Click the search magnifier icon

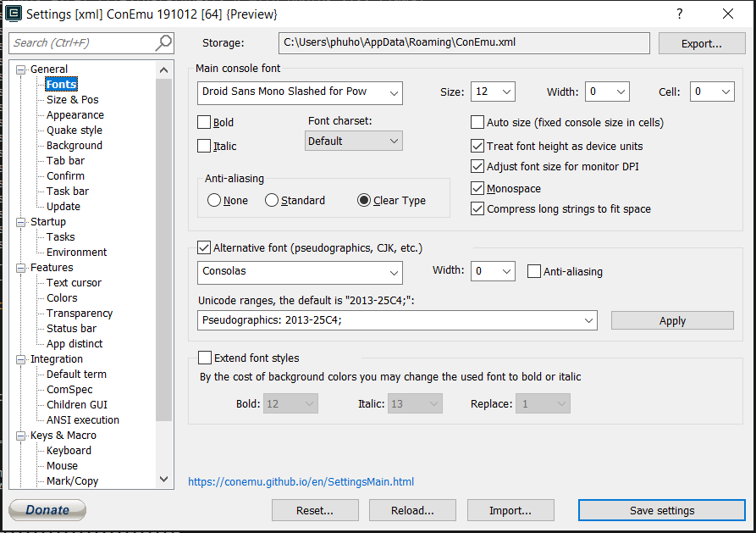coord(164,42)
